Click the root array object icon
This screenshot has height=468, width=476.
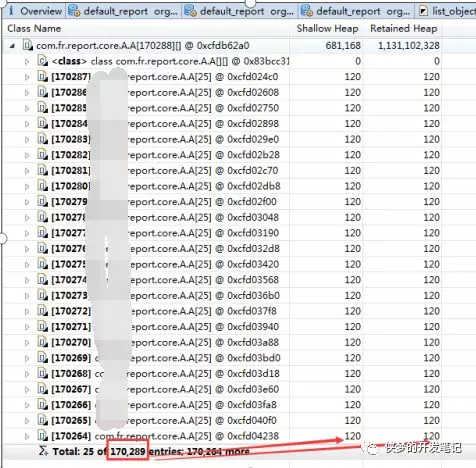[28, 45]
